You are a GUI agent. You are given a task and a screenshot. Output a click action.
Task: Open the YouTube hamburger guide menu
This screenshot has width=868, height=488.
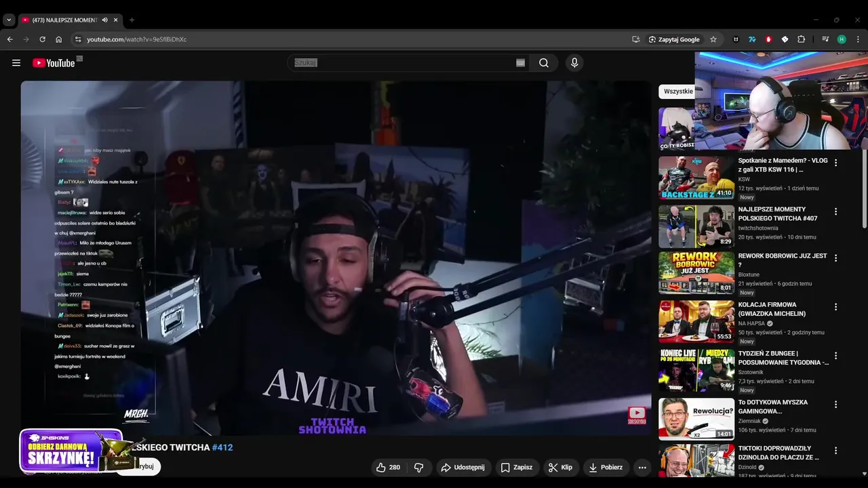point(16,63)
